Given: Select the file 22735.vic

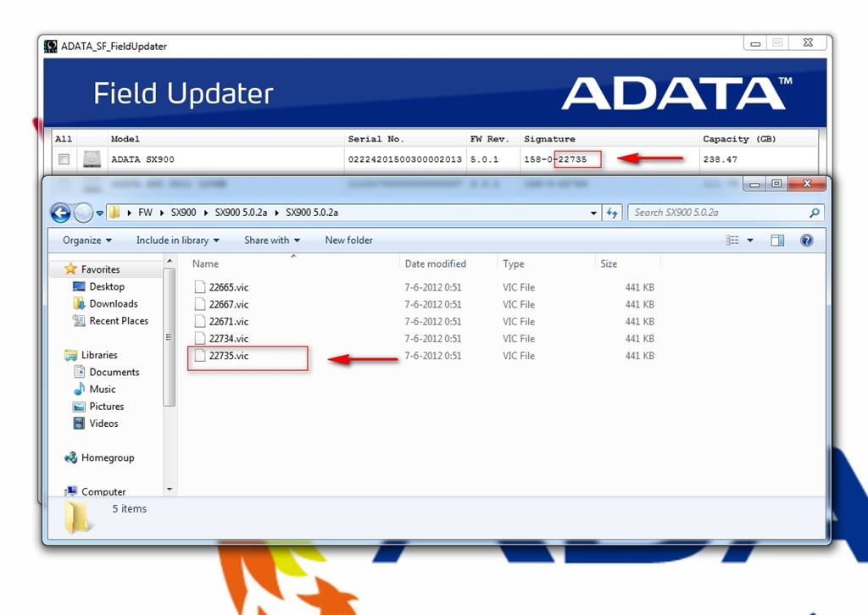Looking at the screenshot, I should pyautogui.click(x=229, y=356).
